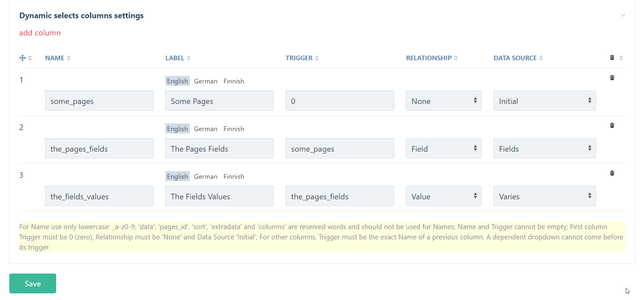644x300 pixels.
Task: Sort the table by TRIGGER column
Action: [302, 58]
